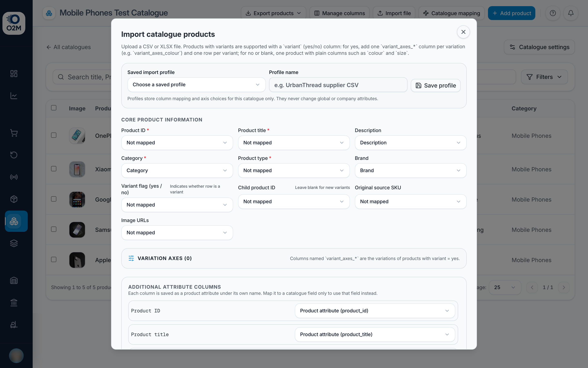Check the OnePlus product row checkbox

click(54, 135)
